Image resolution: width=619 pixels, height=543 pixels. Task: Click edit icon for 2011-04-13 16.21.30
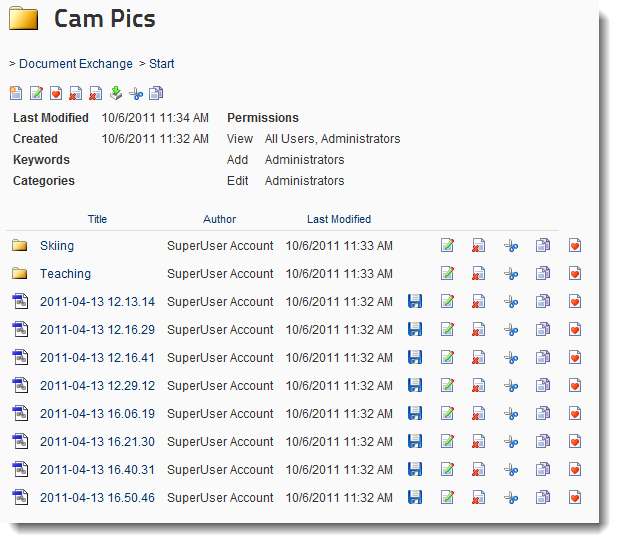[448, 442]
